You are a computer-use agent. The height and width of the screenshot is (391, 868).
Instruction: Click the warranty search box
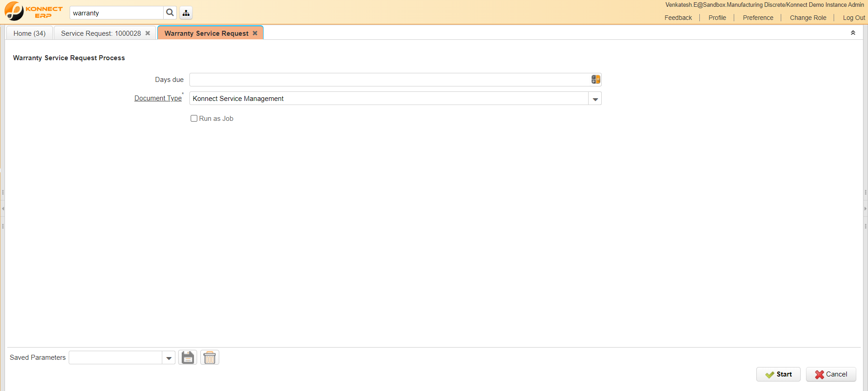pyautogui.click(x=117, y=13)
